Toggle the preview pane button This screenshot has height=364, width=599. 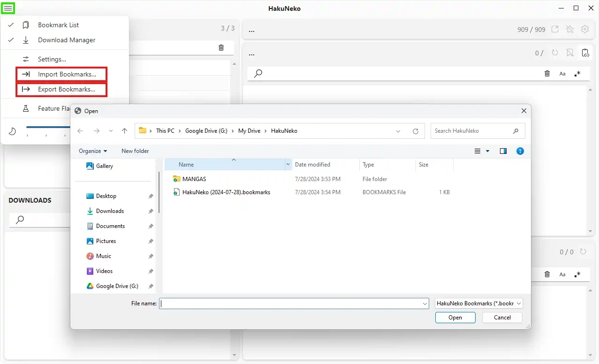503,151
